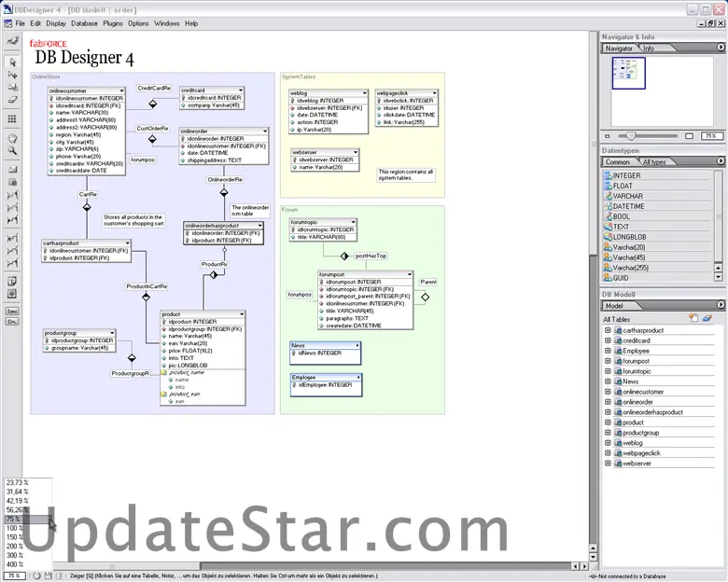This screenshot has height=582, width=728.
Task: Expand the onlinecustomer tree node
Action: pyautogui.click(x=608, y=392)
